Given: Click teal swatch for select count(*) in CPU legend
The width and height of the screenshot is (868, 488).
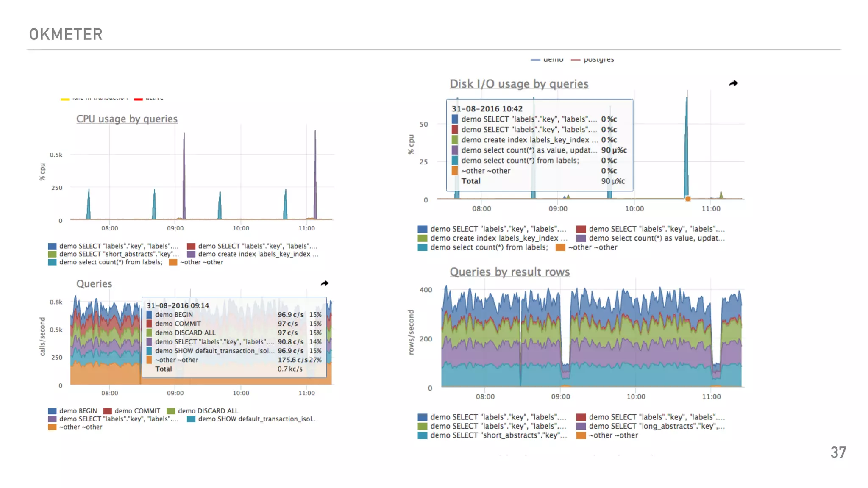Looking at the screenshot, I should [x=52, y=262].
